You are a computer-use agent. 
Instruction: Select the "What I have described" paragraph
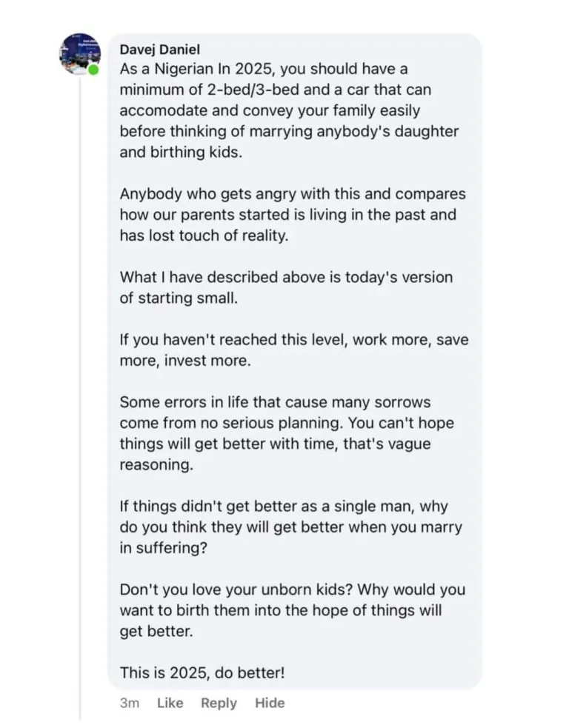click(286, 287)
